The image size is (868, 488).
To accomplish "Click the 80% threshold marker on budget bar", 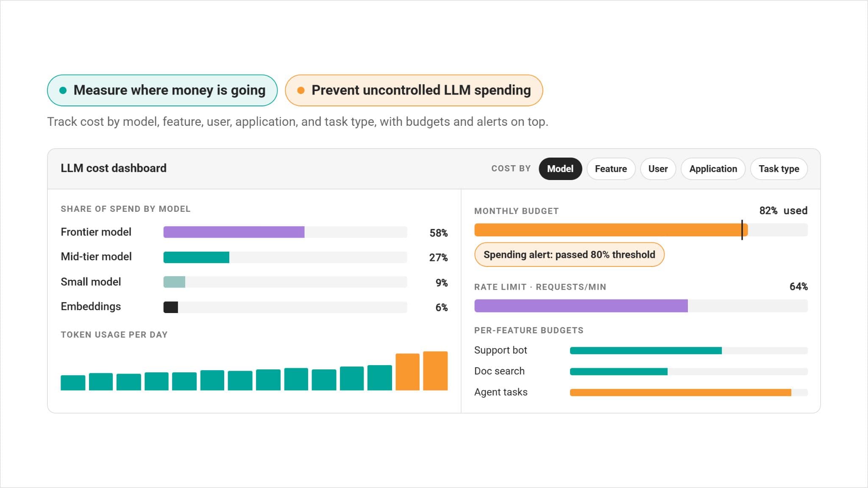I will pos(742,230).
